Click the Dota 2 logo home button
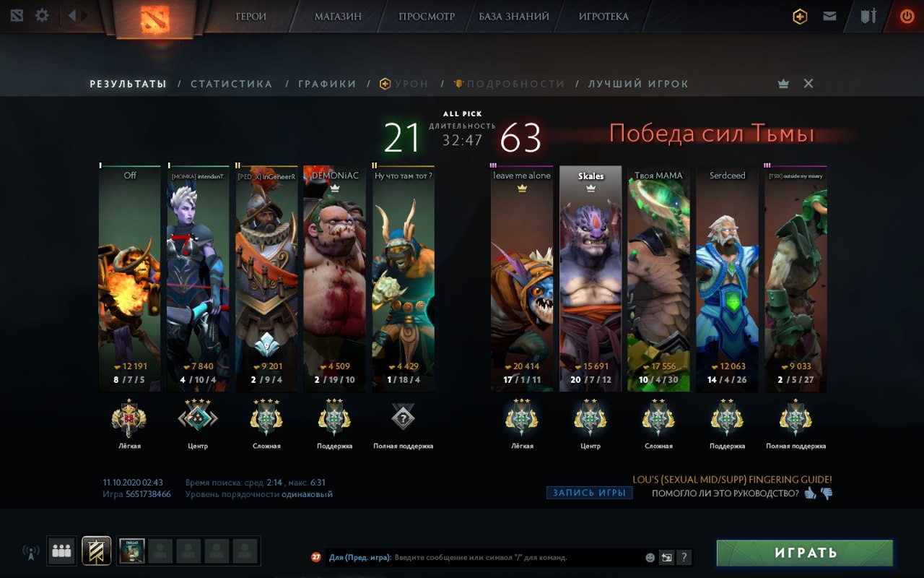The height and width of the screenshot is (578, 924). (152, 18)
